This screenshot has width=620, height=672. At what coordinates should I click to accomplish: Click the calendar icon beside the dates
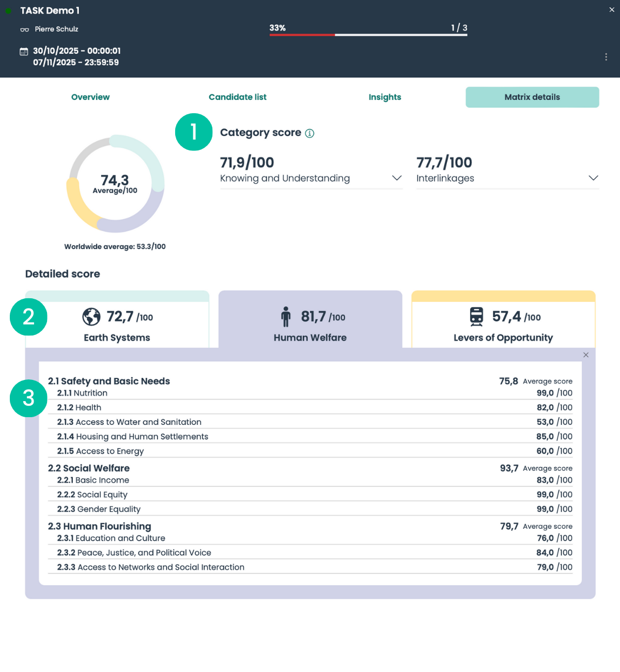pos(24,51)
